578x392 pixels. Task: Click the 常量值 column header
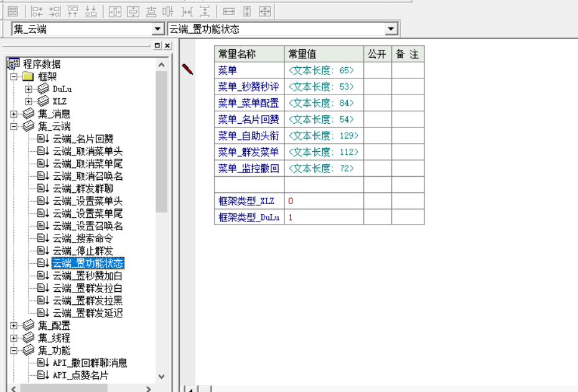(324, 54)
